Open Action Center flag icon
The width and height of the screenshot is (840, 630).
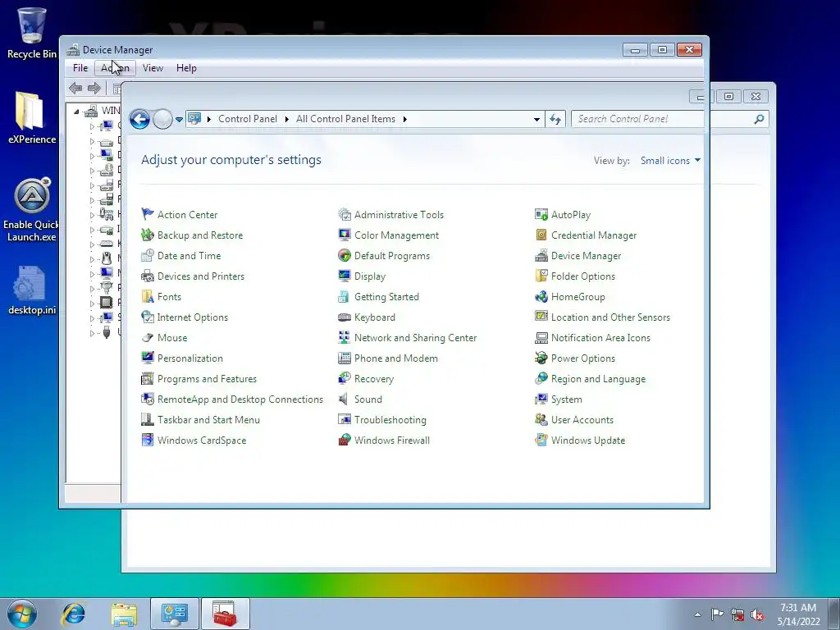coord(148,214)
